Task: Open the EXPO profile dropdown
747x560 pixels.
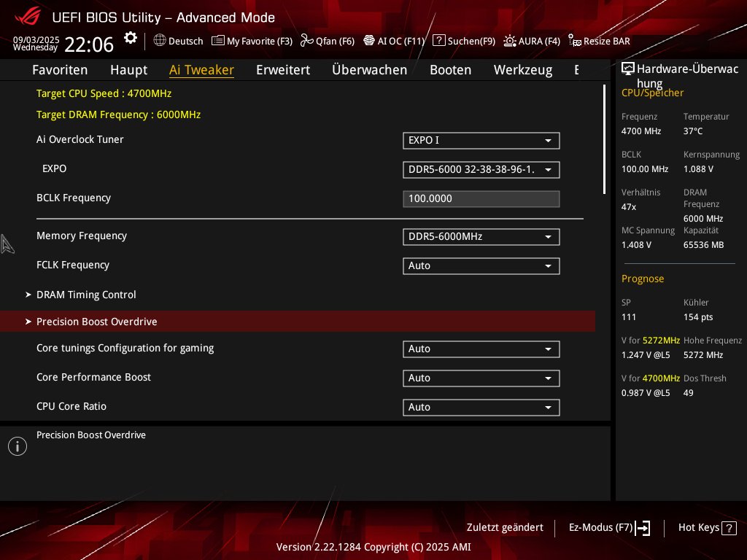Action: pos(481,169)
